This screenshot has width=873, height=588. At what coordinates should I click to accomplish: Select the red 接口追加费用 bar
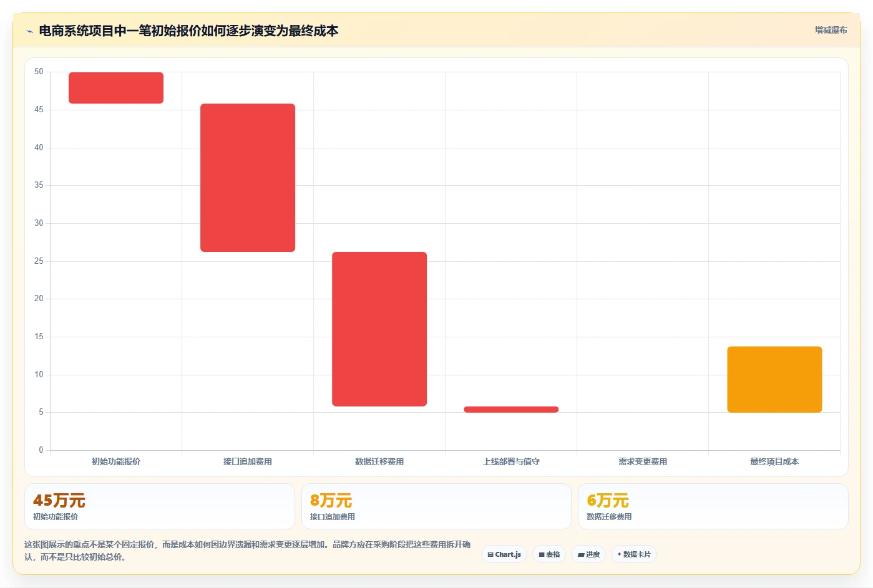coord(248,178)
